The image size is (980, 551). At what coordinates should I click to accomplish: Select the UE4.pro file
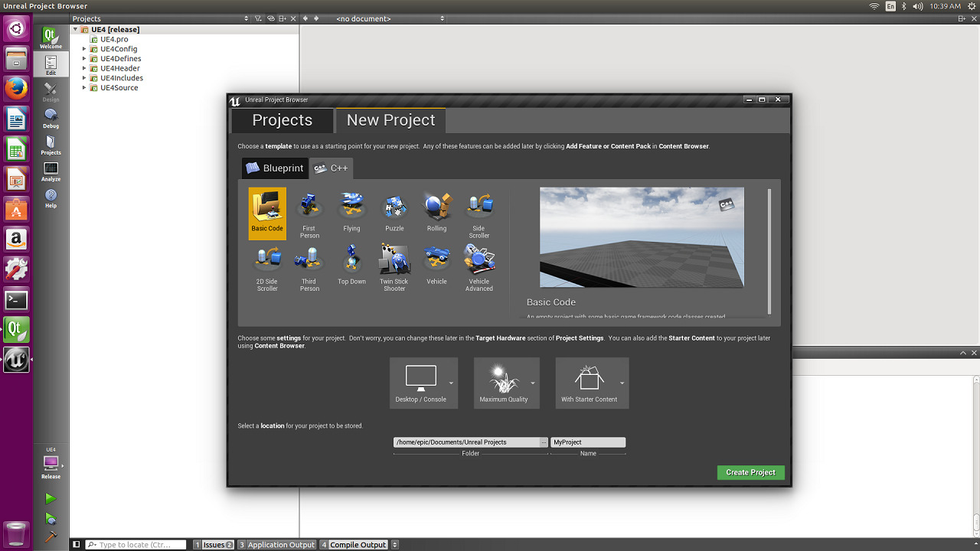(x=114, y=39)
